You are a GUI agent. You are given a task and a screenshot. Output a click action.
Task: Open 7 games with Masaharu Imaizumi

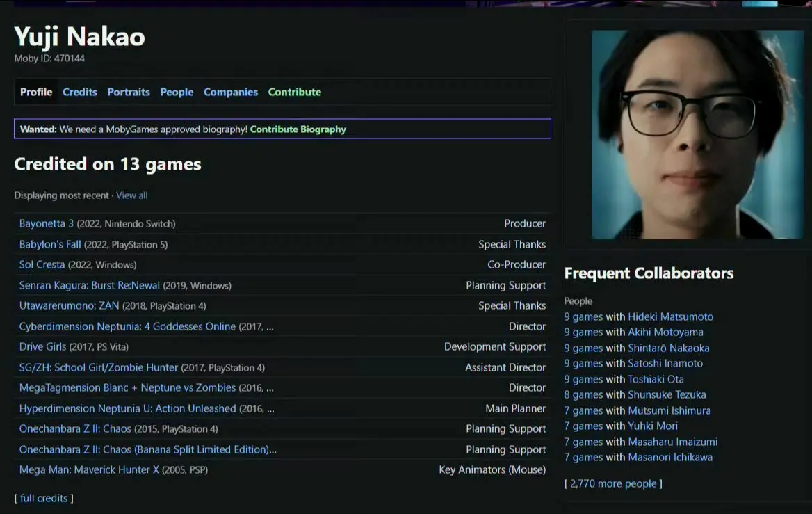[x=641, y=442]
